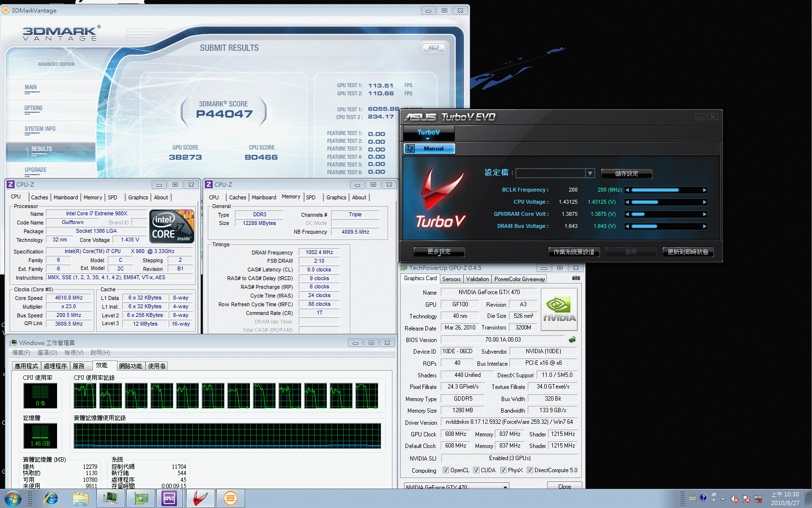812x508 pixels.
Task: Raise QPI/DRAM Core Volt with right arrow
Action: [x=705, y=214]
